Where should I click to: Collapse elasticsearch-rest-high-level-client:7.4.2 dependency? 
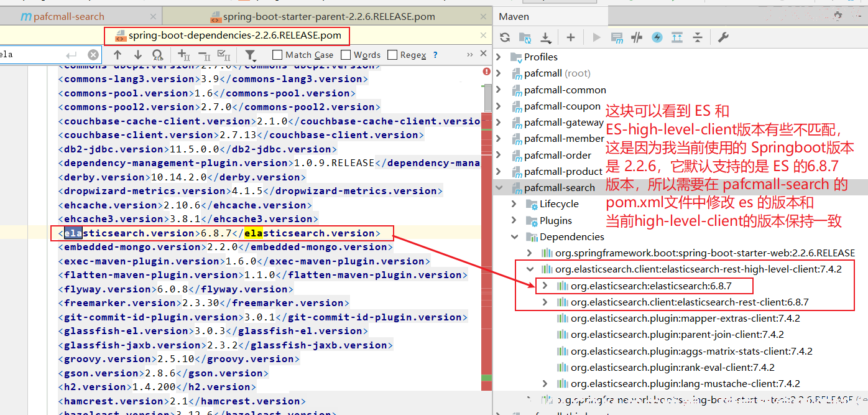[530, 269]
